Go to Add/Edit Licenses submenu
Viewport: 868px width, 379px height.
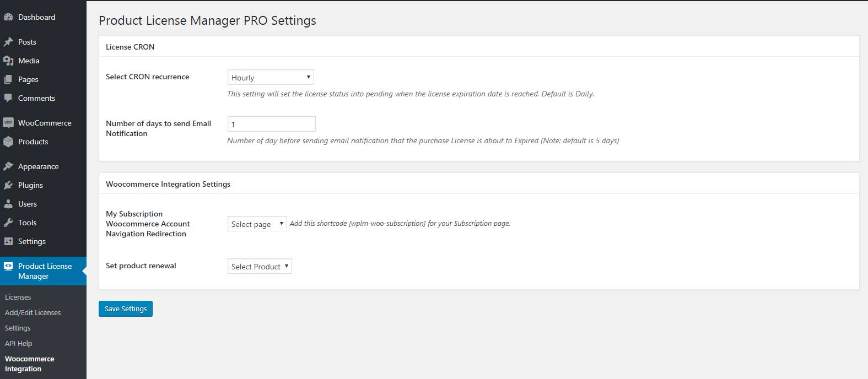[x=33, y=312]
